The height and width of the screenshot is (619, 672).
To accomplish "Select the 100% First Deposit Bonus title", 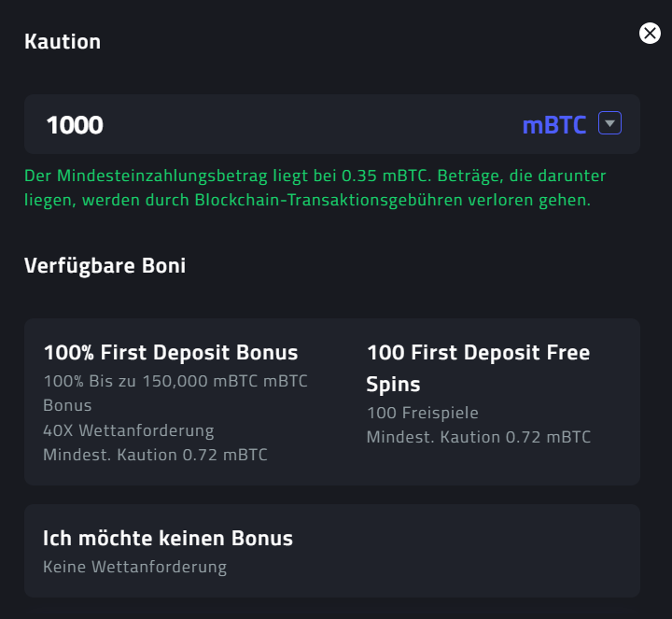I will pos(171,353).
